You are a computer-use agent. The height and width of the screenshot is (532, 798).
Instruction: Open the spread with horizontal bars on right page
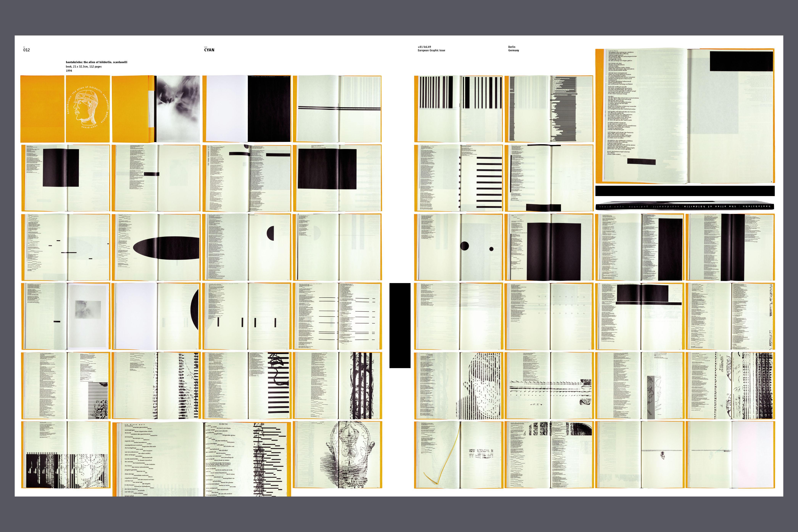click(459, 178)
